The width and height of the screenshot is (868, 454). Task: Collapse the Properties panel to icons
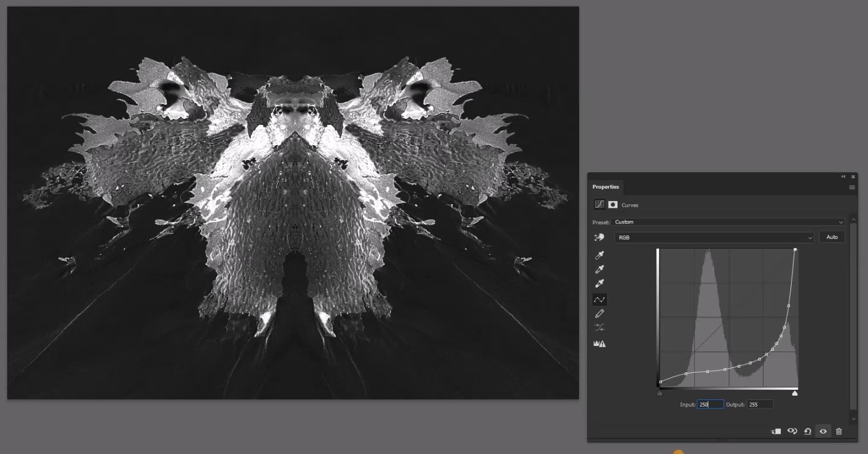[x=843, y=177]
